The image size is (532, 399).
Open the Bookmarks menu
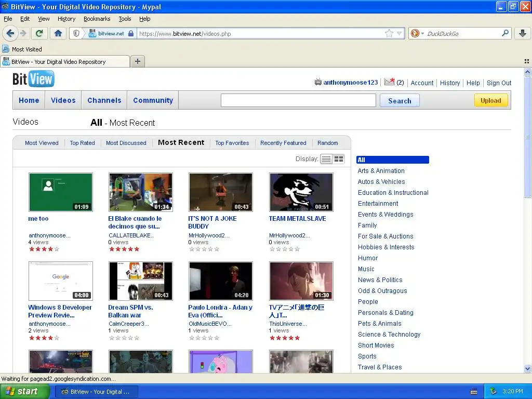point(97,19)
